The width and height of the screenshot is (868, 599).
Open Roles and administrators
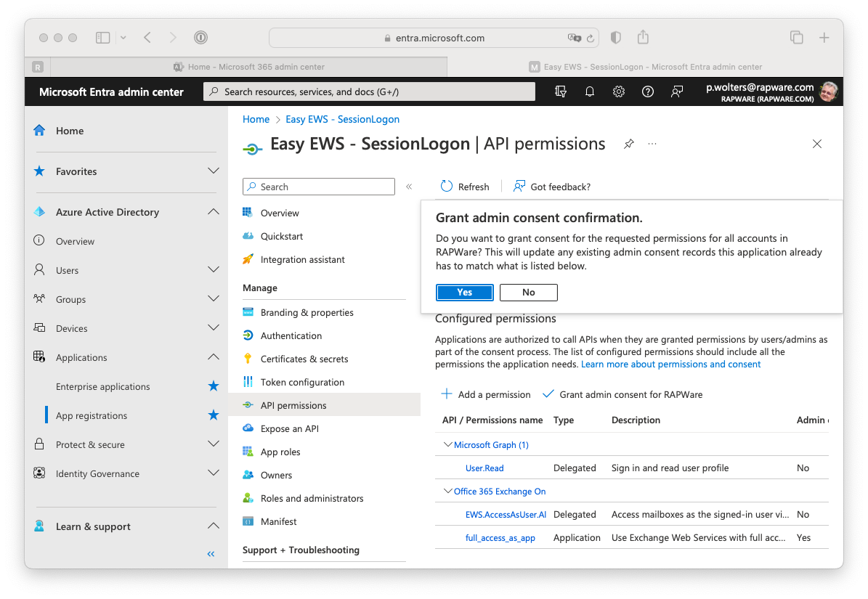tap(312, 498)
